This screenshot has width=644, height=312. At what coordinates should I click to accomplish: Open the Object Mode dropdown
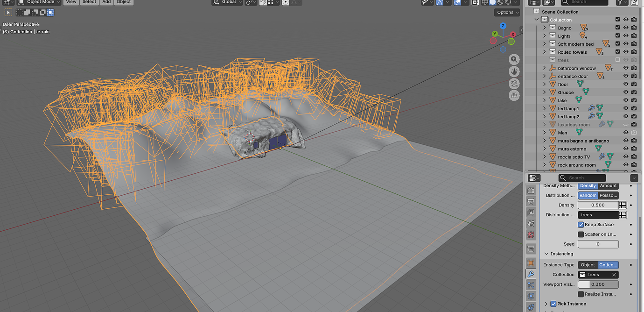coord(39,2)
